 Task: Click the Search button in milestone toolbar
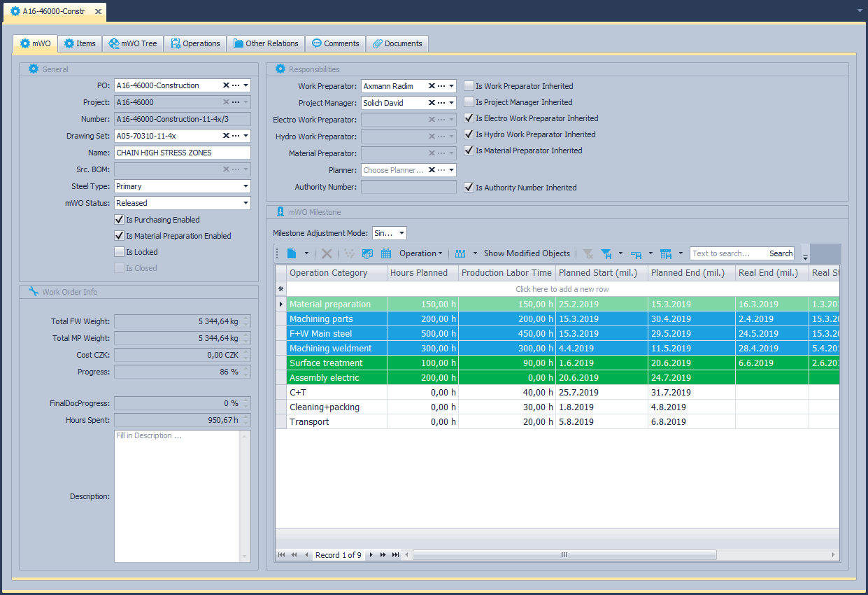click(781, 253)
